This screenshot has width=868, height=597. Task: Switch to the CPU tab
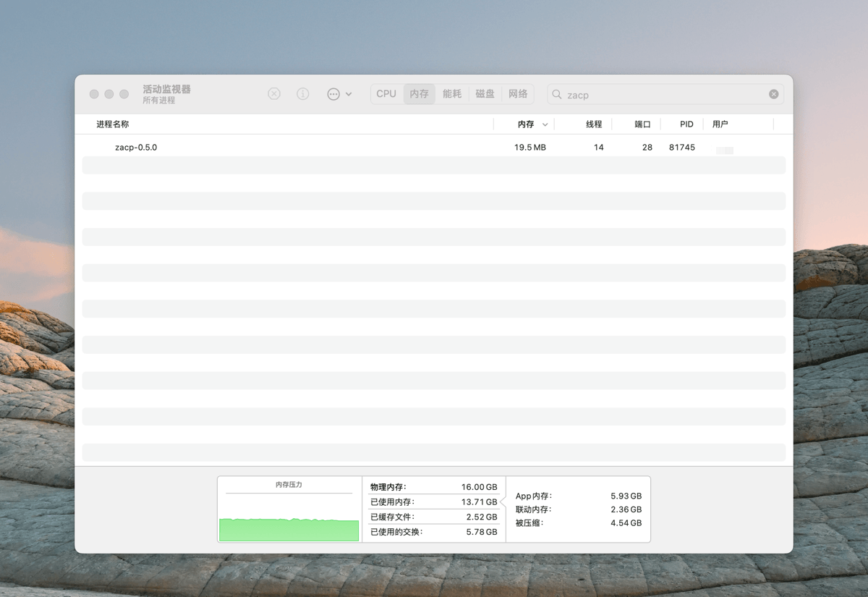tap(386, 94)
